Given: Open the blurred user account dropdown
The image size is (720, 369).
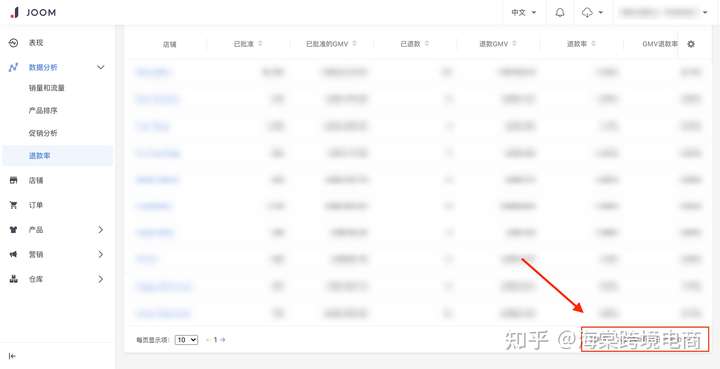Looking at the screenshot, I should point(664,13).
